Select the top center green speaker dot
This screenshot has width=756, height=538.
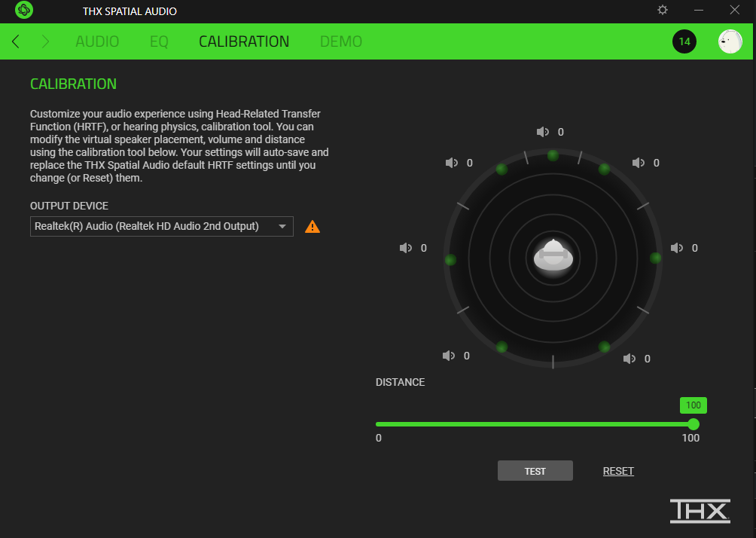click(x=553, y=155)
